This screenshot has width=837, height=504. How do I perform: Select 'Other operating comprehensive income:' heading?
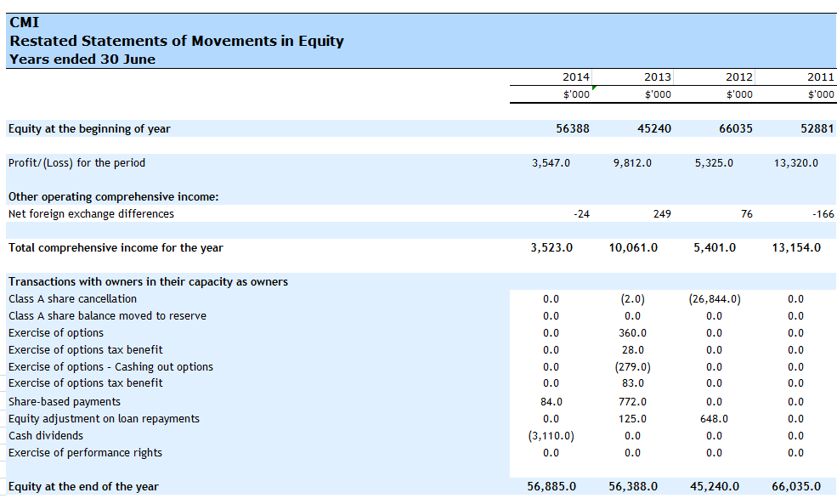pyautogui.click(x=113, y=197)
